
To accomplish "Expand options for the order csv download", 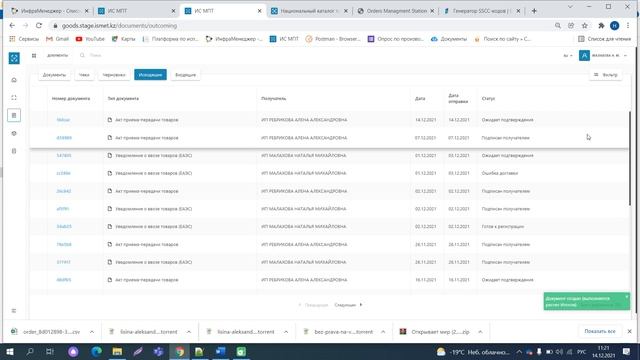I will [x=92, y=332].
